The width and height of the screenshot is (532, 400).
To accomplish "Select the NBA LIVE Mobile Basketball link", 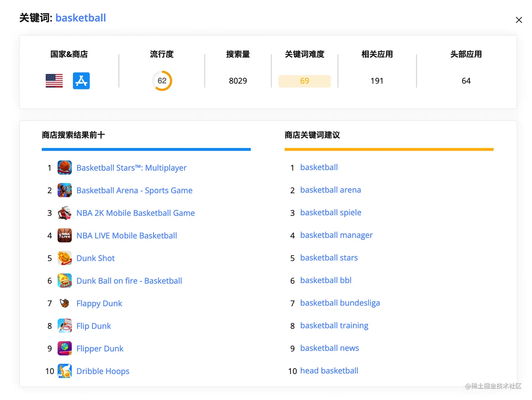I will [127, 235].
